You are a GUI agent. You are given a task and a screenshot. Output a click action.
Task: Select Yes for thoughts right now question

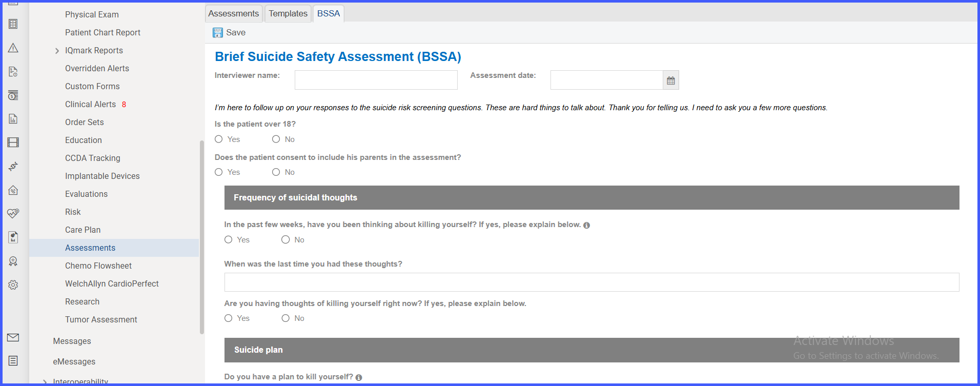click(229, 318)
